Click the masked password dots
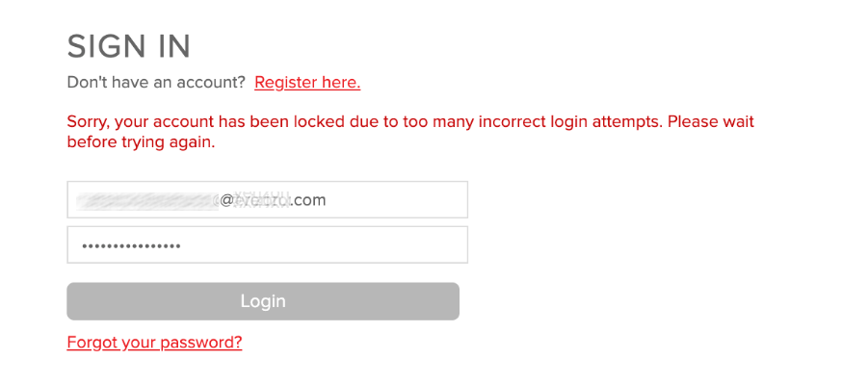The width and height of the screenshot is (868, 383). click(x=131, y=245)
